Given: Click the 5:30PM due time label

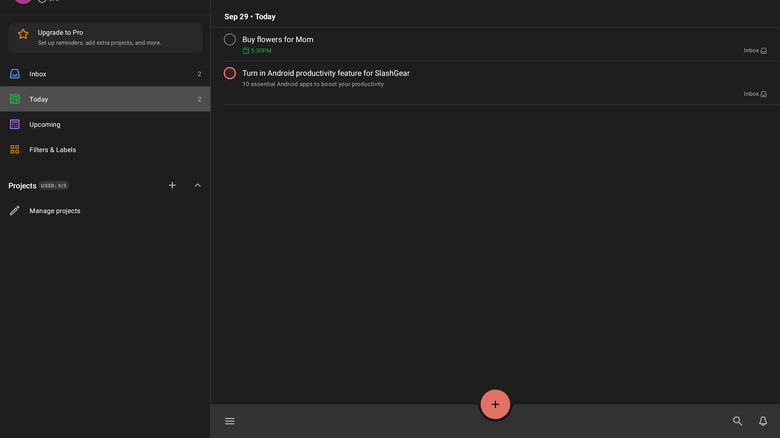Looking at the screenshot, I should click(x=260, y=50).
